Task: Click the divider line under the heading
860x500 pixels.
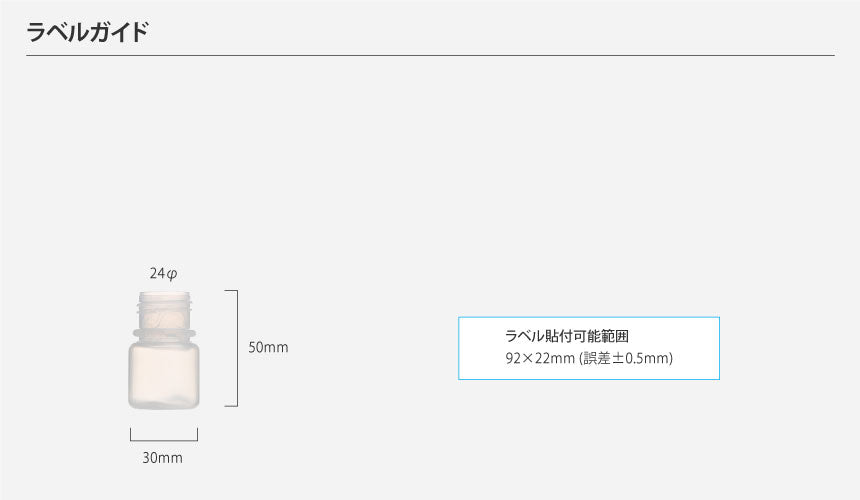Action: [430, 56]
